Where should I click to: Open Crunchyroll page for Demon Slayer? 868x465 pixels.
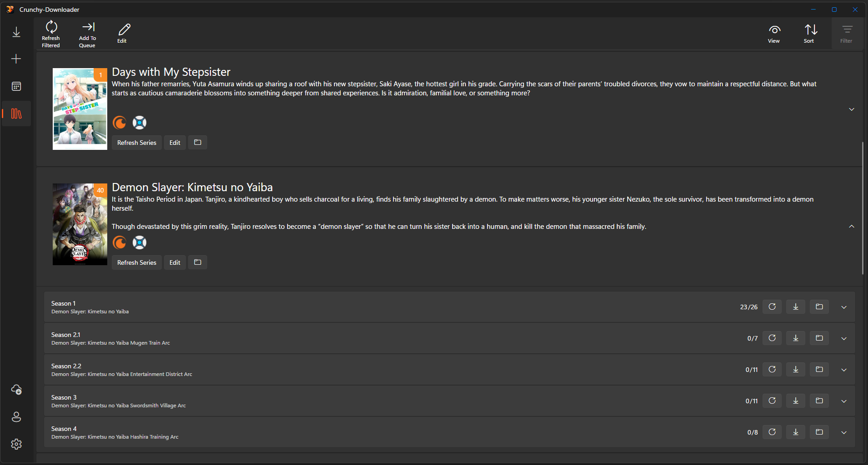click(120, 242)
